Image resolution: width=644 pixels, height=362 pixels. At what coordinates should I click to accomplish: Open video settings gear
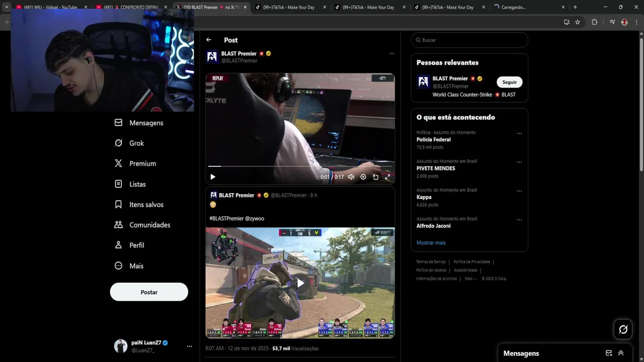(363, 177)
